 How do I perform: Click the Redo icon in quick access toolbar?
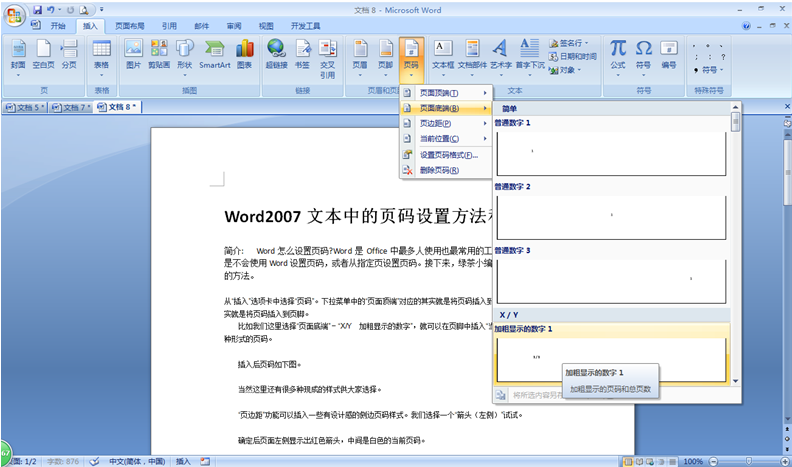click(x=71, y=10)
